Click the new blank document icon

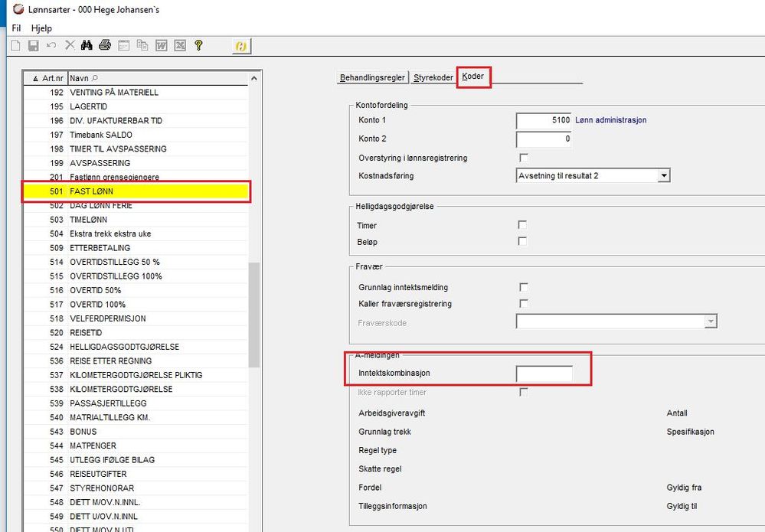[15, 46]
